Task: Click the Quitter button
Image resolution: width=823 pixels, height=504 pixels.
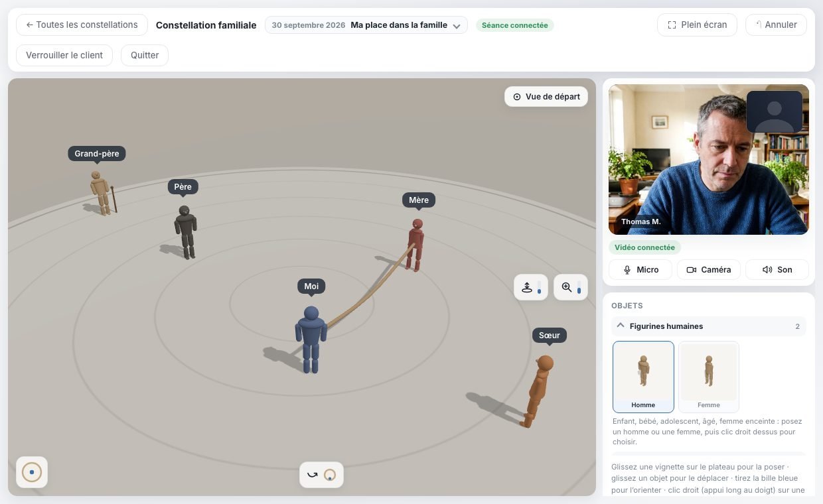Action: coord(145,55)
